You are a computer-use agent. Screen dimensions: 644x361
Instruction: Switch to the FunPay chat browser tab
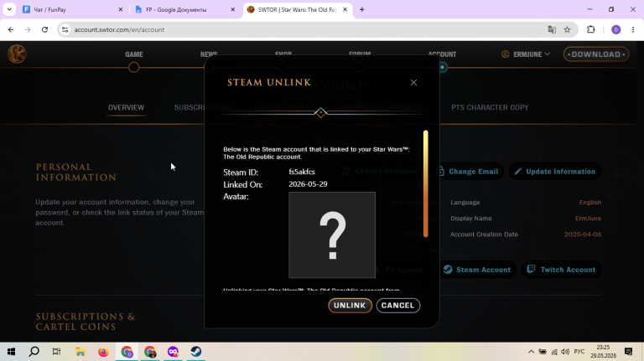(72, 9)
